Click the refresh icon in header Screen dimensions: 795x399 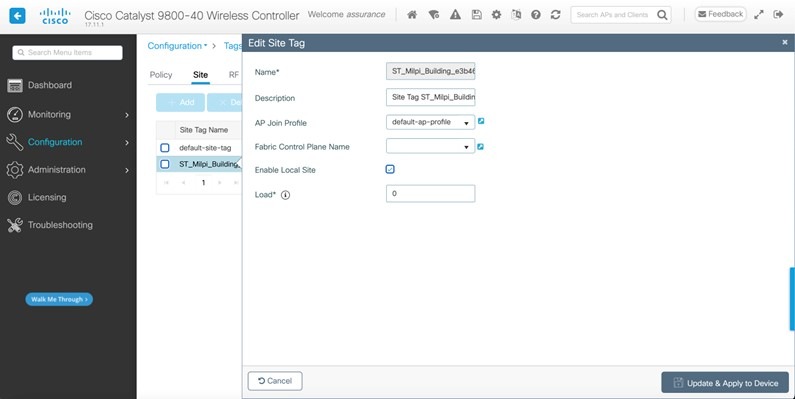556,15
